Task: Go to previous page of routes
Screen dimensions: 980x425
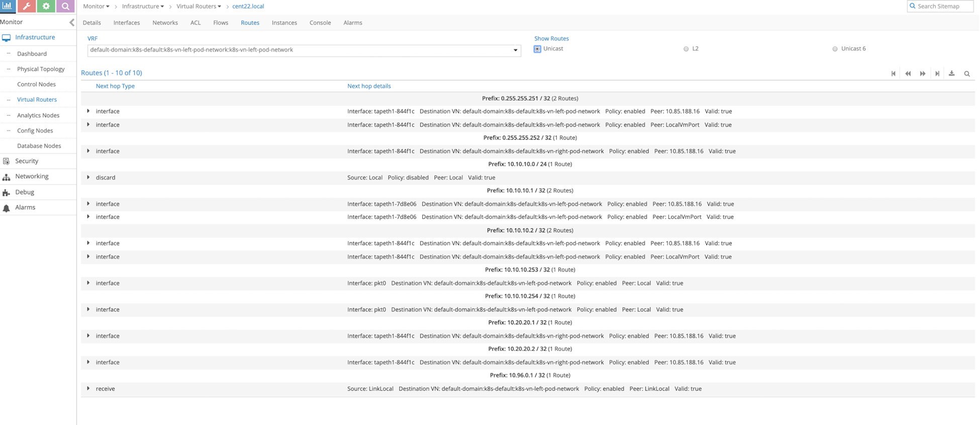Action: point(908,73)
